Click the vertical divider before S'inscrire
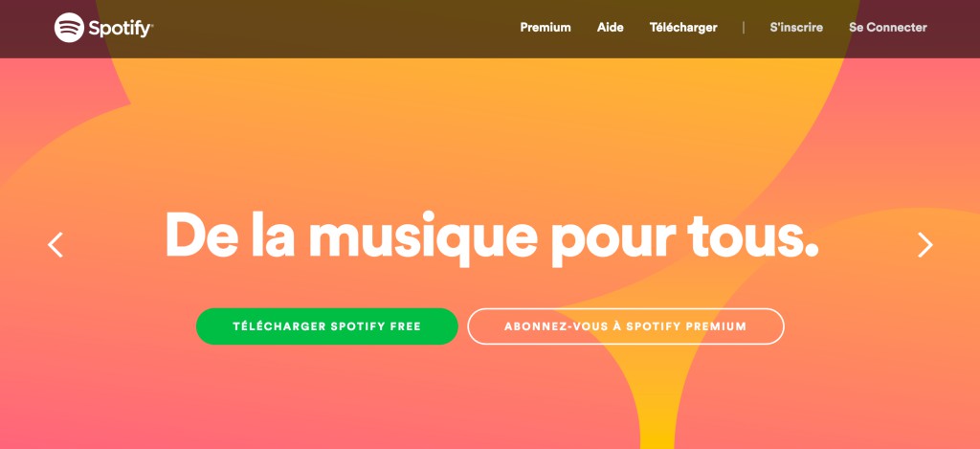The height and width of the screenshot is (449, 980). pyautogui.click(x=743, y=28)
